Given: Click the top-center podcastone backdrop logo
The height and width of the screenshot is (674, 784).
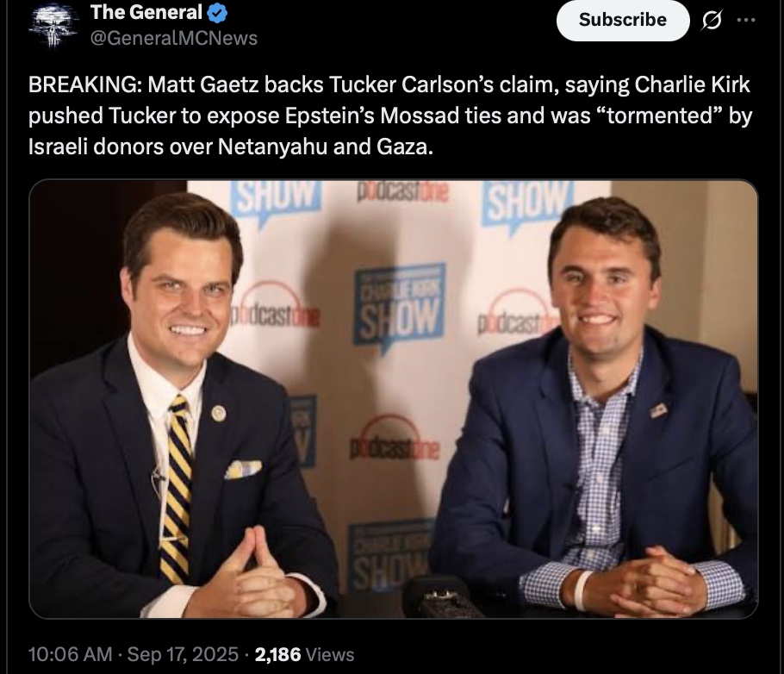Looking at the screenshot, I should click(x=402, y=193).
